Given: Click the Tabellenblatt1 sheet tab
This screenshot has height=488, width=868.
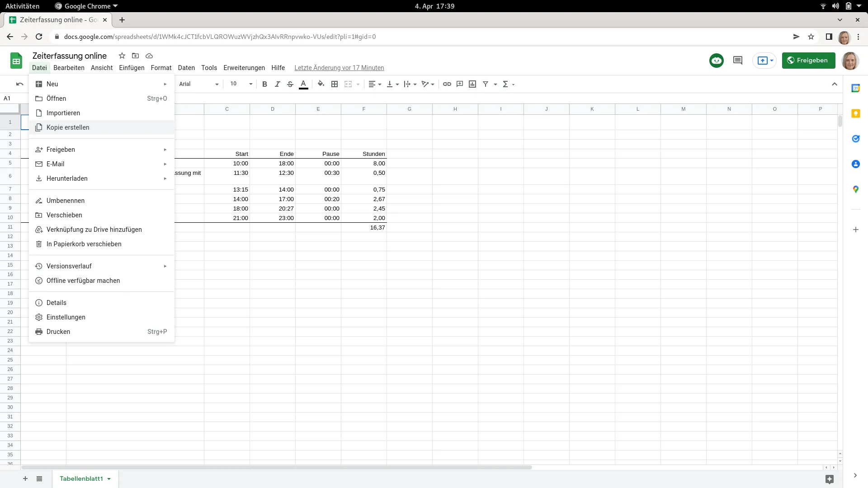Looking at the screenshot, I should (81, 479).
